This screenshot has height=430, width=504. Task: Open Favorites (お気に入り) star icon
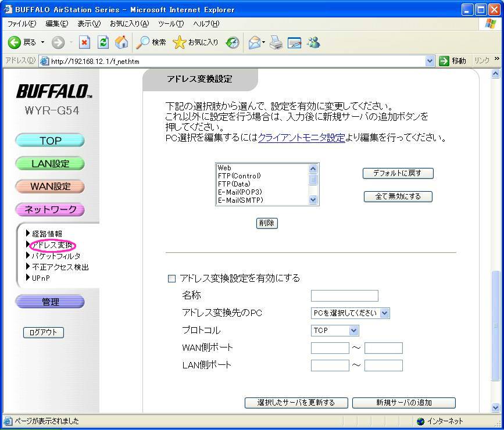pyautogui.click(x=196, y=42)
